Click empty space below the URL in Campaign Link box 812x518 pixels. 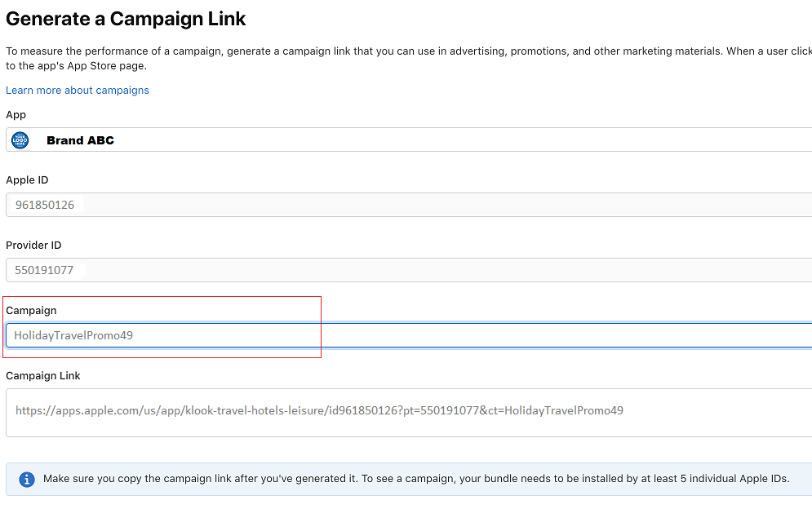pyautogui.click(x=409, y=427)
